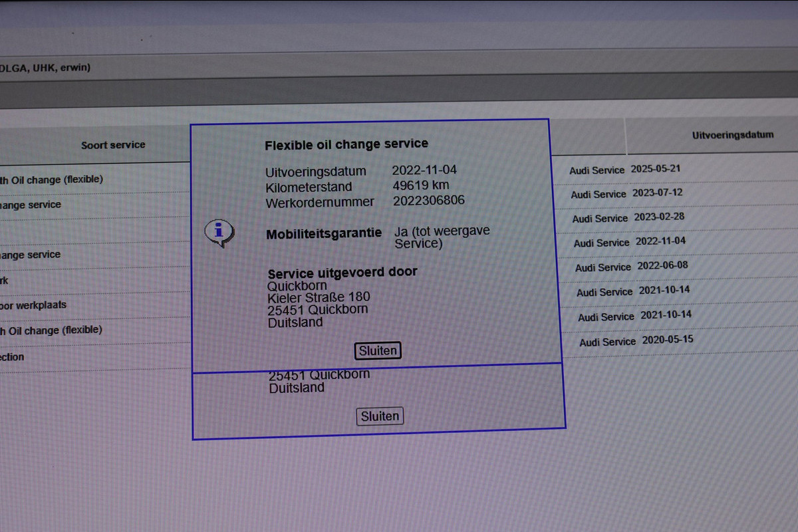Image resolution: width=798 pixels, height=532 pixels.
Task: Click the Mobiliteitsgarantie label in dialog
Action: [324, 233]
